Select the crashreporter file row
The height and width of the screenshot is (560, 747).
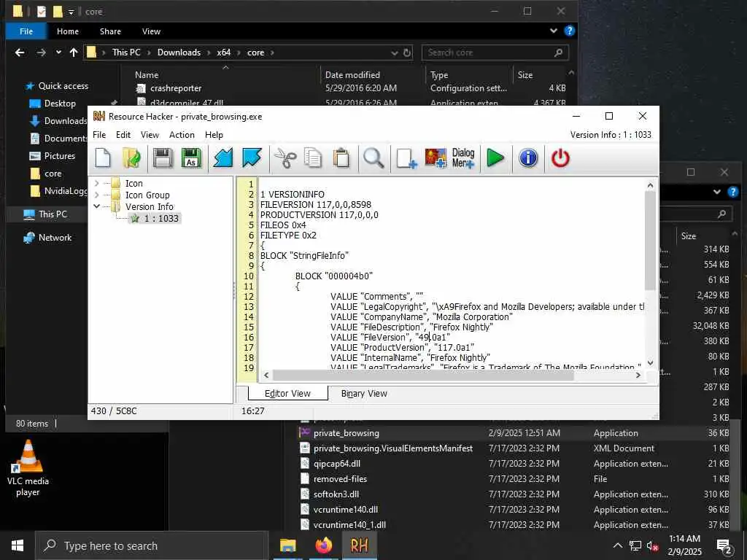(x=350, y=88)
